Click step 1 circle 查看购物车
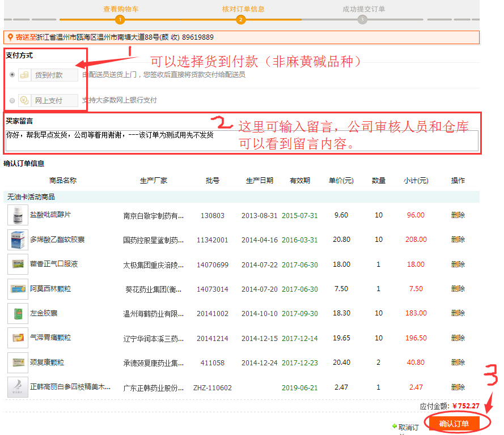 (120, 20)
